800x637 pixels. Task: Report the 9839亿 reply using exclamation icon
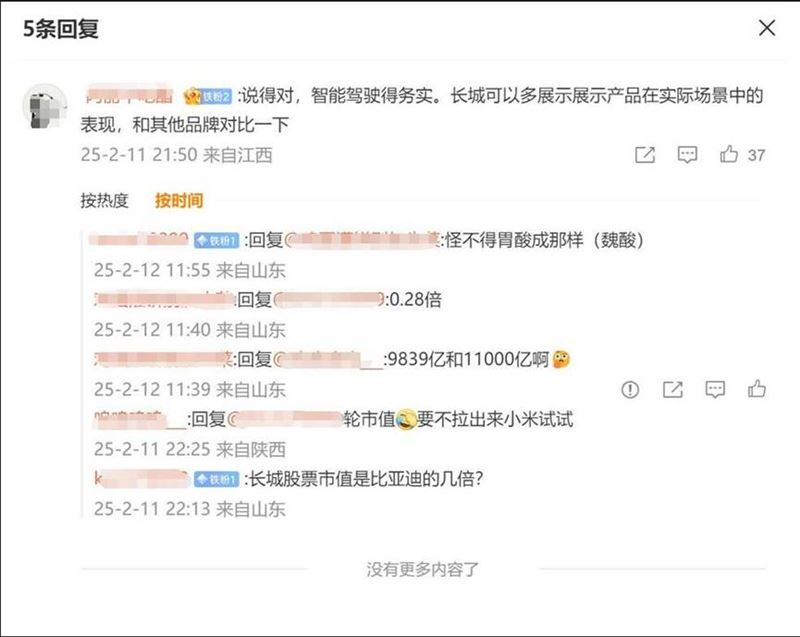(x=630, y=390)
